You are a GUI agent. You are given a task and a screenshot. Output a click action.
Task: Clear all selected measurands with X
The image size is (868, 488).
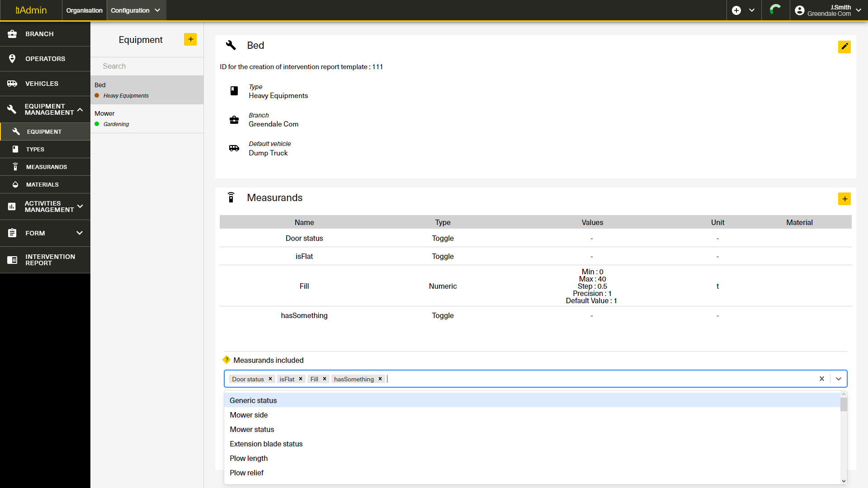pyautogui.click(x=822, y=379)
